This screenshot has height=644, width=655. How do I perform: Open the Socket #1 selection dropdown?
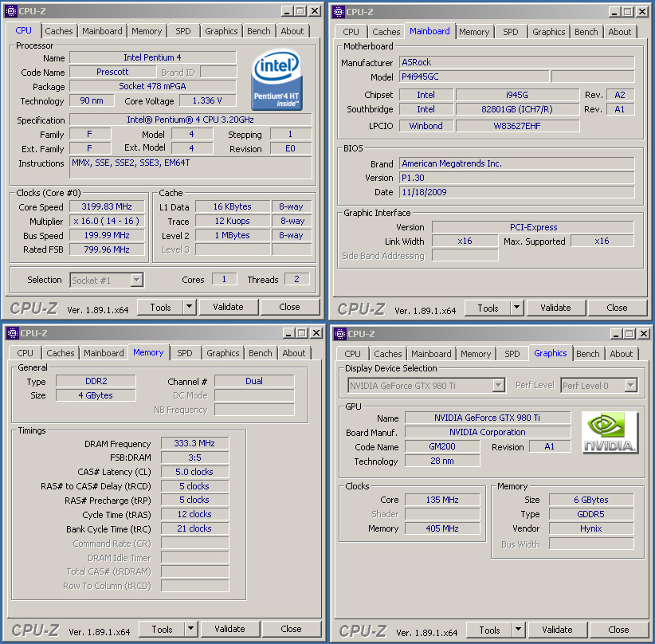pyautogui.click(x=136, y=280)
